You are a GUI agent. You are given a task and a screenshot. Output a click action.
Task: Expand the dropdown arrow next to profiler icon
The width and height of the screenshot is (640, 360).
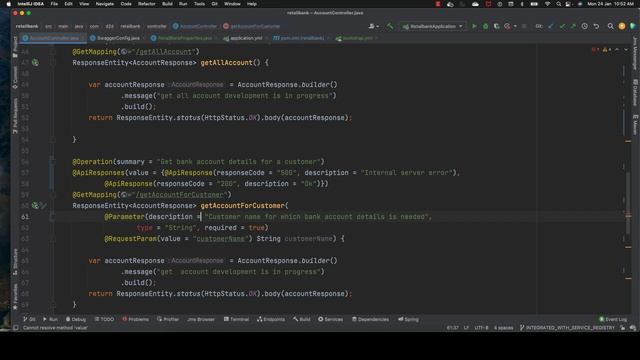click(515, 26)
